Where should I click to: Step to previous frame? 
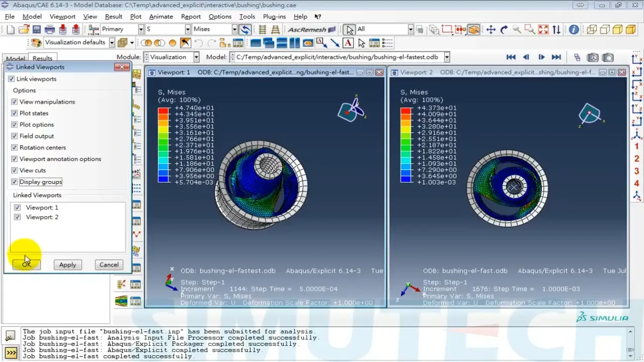[526, 57]
